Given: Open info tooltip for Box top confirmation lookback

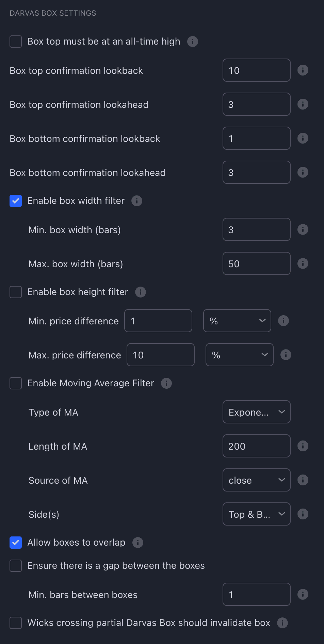Looking at the screenshot, I should tap(303, 70).
